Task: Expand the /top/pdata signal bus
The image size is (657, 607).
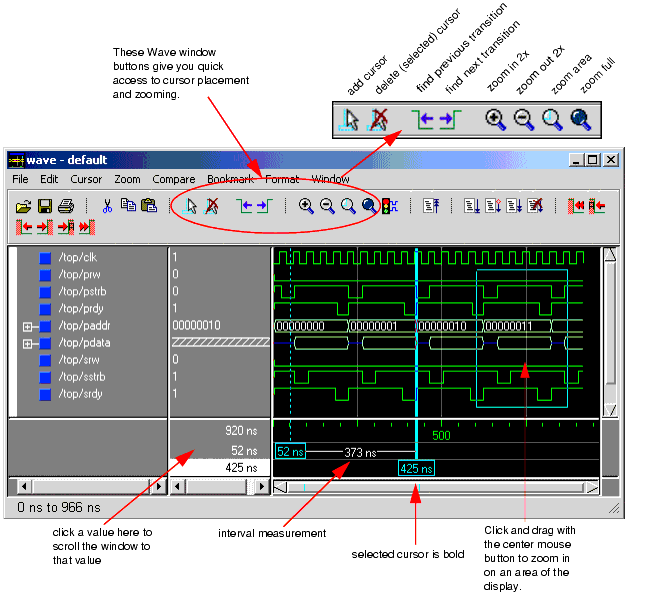Action: [27, 343]
